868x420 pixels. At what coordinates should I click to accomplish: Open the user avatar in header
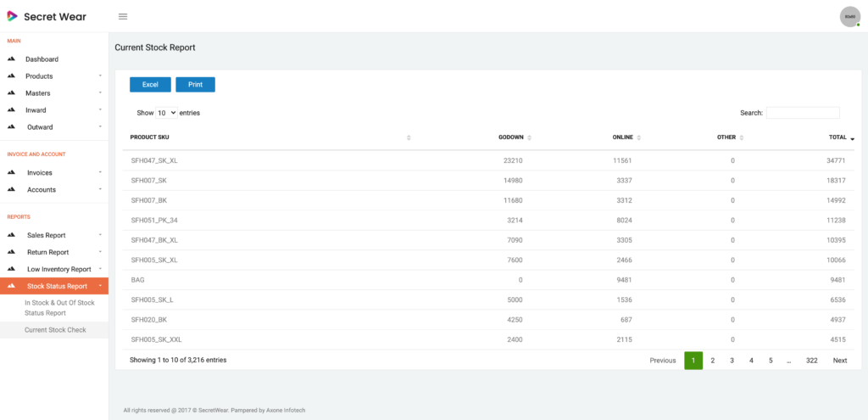pyautogui.click(x=849, y=16)
